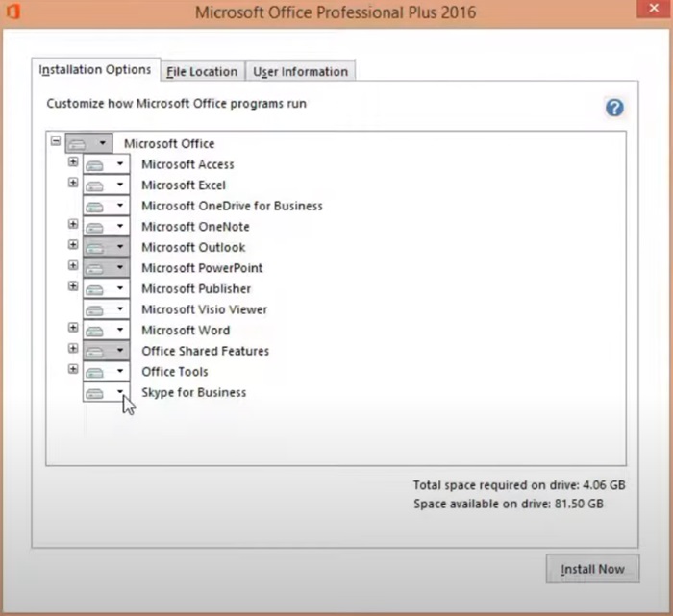Screen dimensions: 673x616
Task: Close the Office setup window
Action: coord(654,8)
